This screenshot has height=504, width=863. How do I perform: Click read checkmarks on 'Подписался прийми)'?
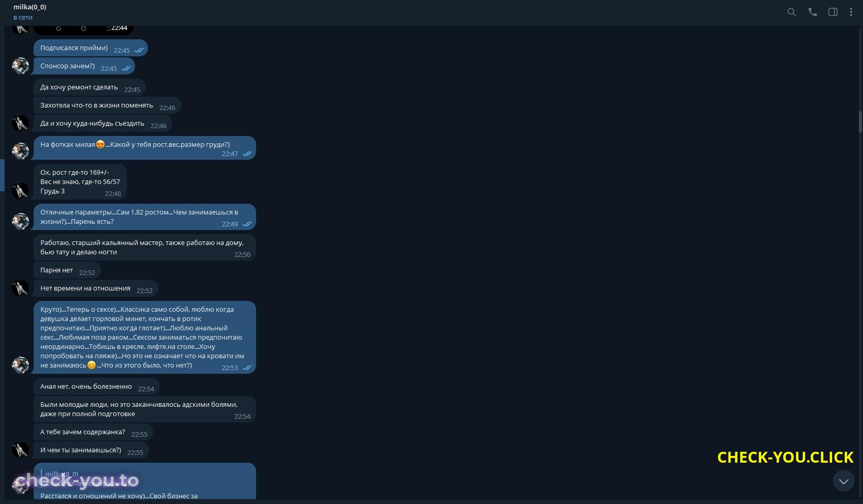pyautogui.click(x=139, y=51)
